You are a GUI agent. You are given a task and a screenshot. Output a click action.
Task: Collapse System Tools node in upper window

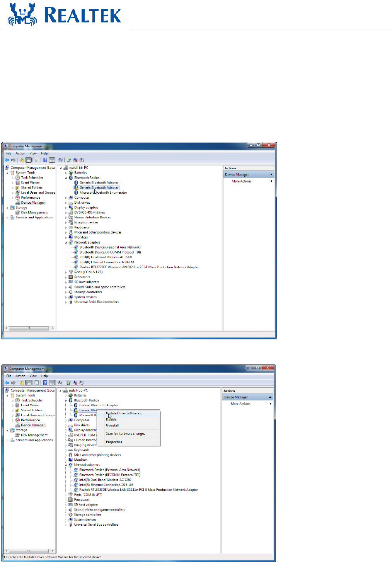(7, 173)
